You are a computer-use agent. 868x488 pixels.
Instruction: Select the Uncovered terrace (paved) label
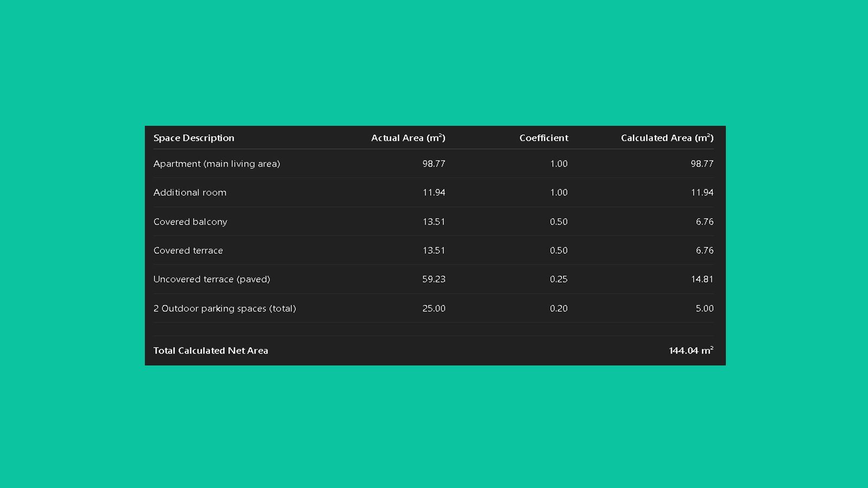click(212, 279)
